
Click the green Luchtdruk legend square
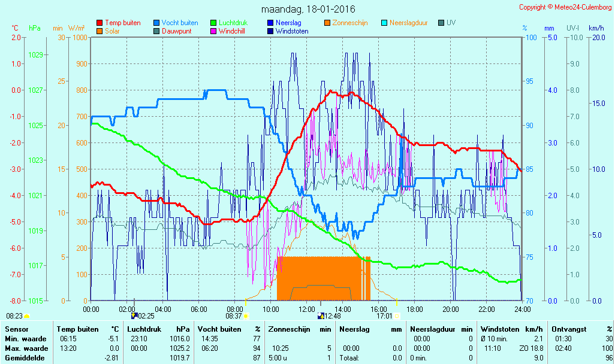click(x=213, y=23)
